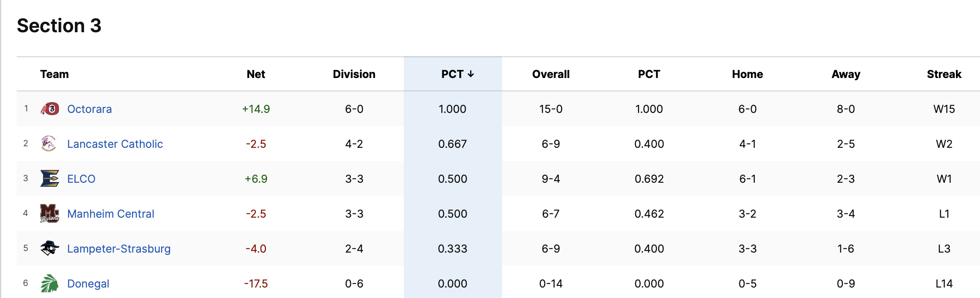Sort by Overall record header

click(x=551, y=74)
